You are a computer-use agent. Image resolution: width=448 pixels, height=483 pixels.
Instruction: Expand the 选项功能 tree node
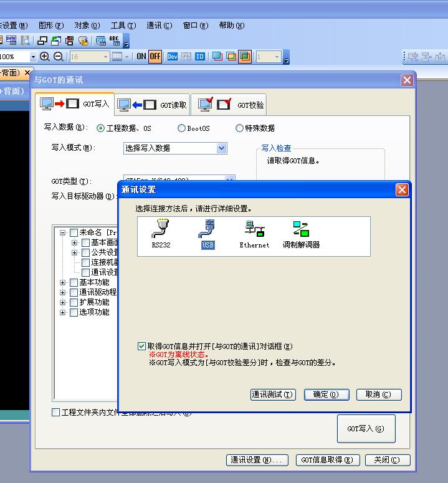[x=62, y=313]
